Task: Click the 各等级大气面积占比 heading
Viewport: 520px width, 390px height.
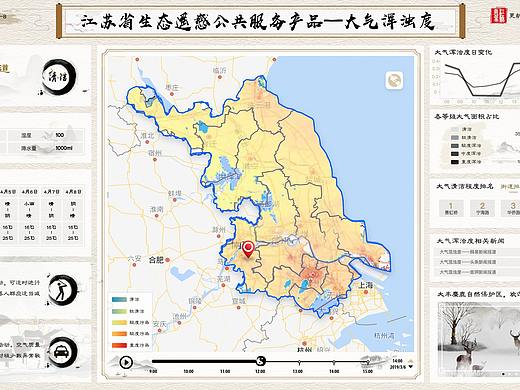Action: [x=467, y=117]
